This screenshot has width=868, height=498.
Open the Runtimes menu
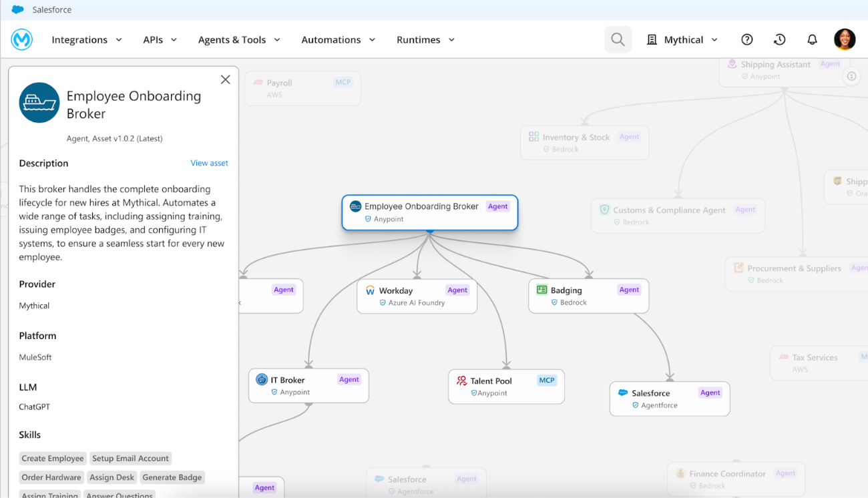tap(425, 40)
